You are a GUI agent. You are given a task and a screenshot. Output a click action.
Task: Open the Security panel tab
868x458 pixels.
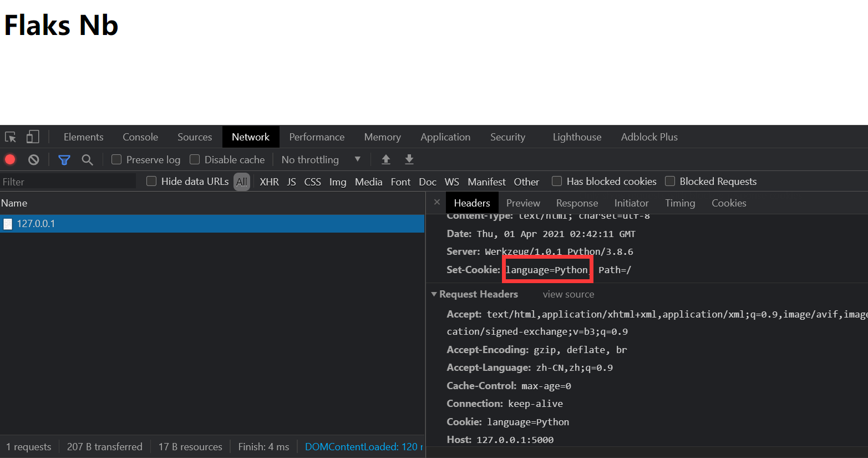point(507,137)
